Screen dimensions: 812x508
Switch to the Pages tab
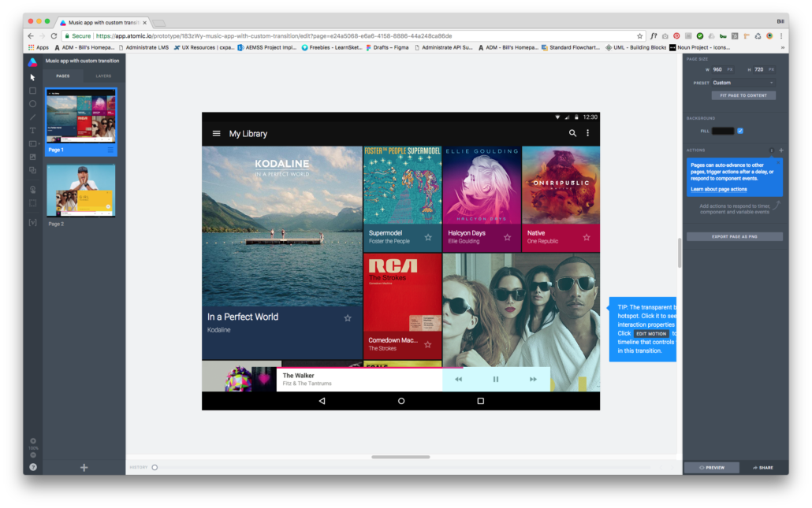click(63, 76)
